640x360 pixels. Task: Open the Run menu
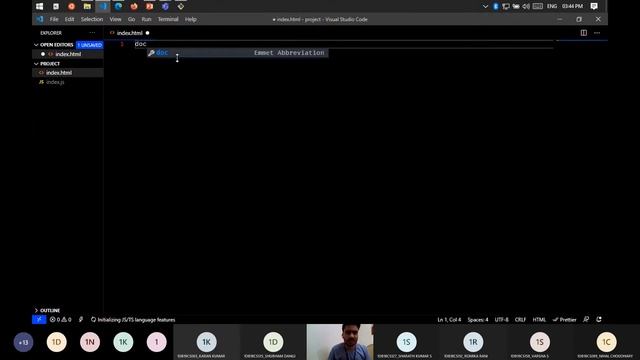click(x=146, y=19)
